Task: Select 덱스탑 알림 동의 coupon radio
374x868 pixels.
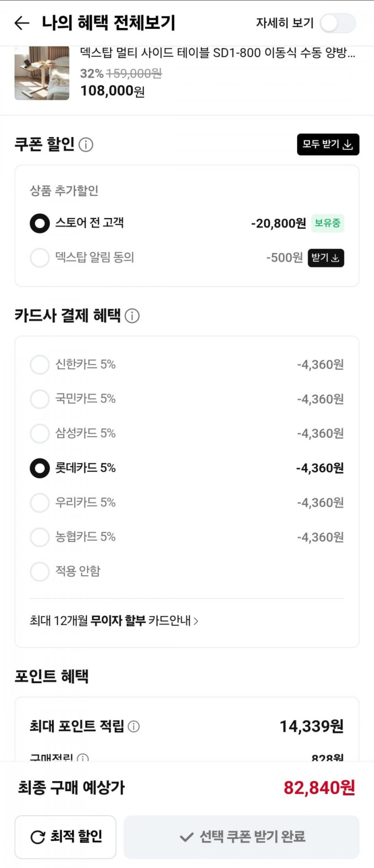Action: pyautogui.click(x=40, y=258)
